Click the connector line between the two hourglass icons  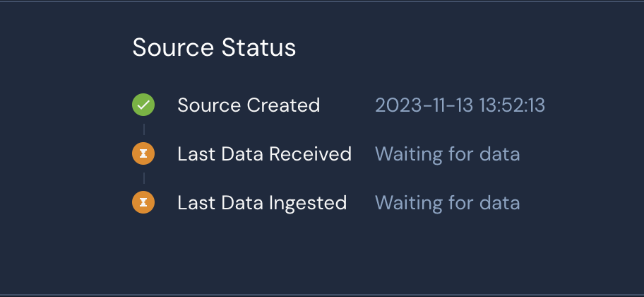(x=143, y=178)
